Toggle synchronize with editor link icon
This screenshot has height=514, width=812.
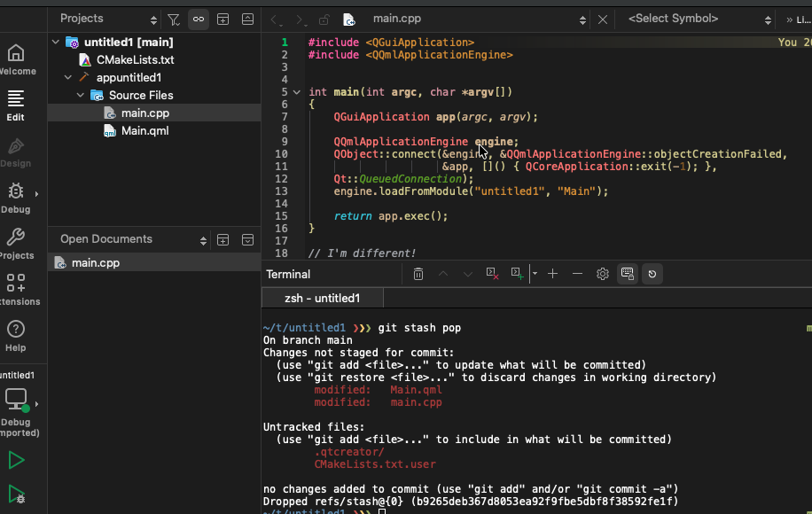(x=198, y=19)
